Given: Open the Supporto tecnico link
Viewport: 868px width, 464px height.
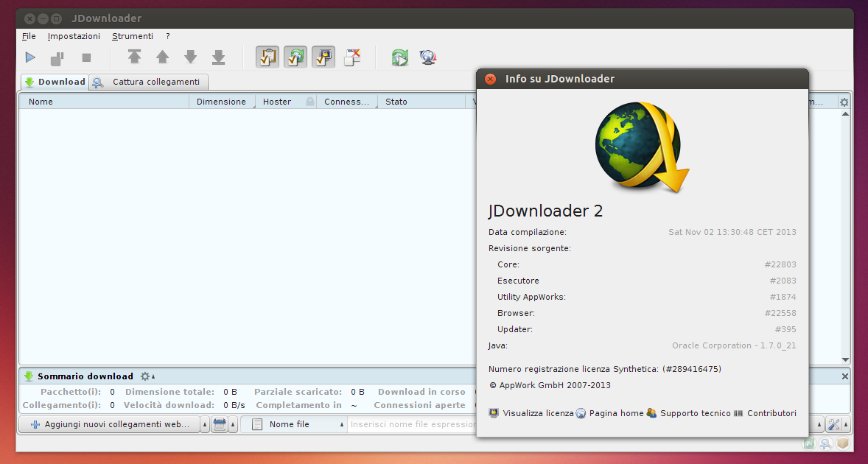Looking at the screenshot, I should [696, 413].
